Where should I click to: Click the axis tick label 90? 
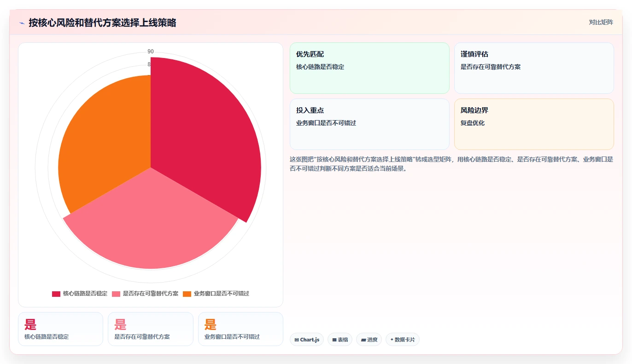click(151, 51)
